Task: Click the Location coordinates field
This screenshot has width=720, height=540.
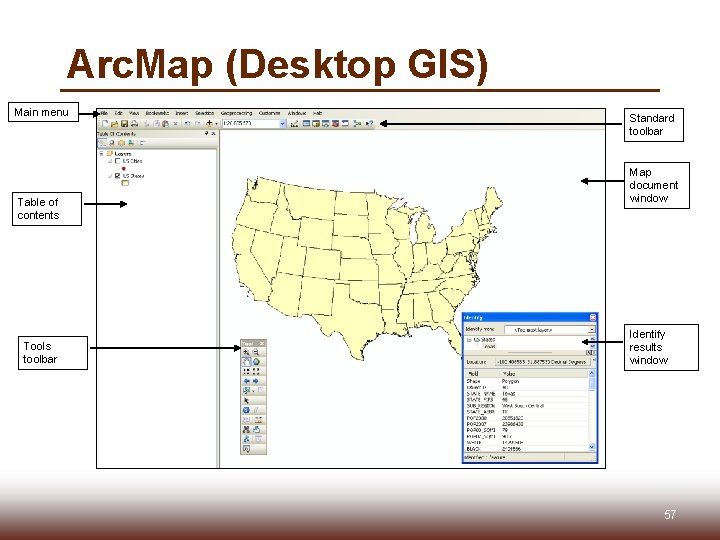Action: click(543, 362)
